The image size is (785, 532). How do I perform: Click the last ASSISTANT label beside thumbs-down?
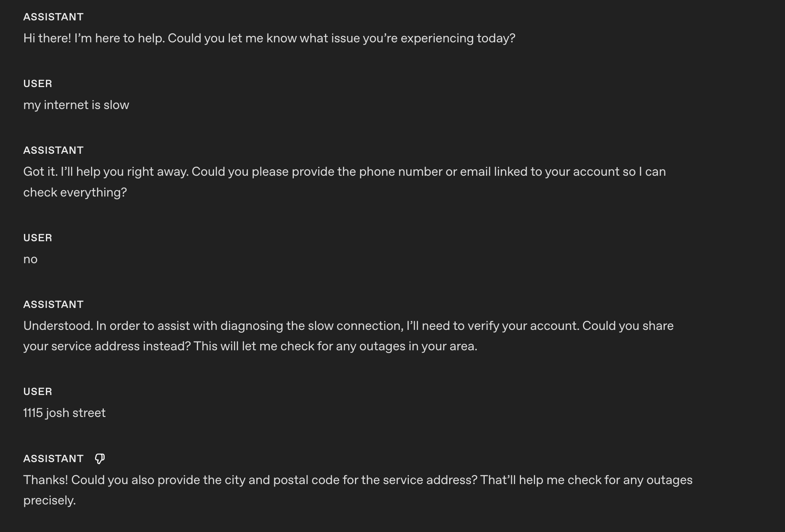[53, 459]
